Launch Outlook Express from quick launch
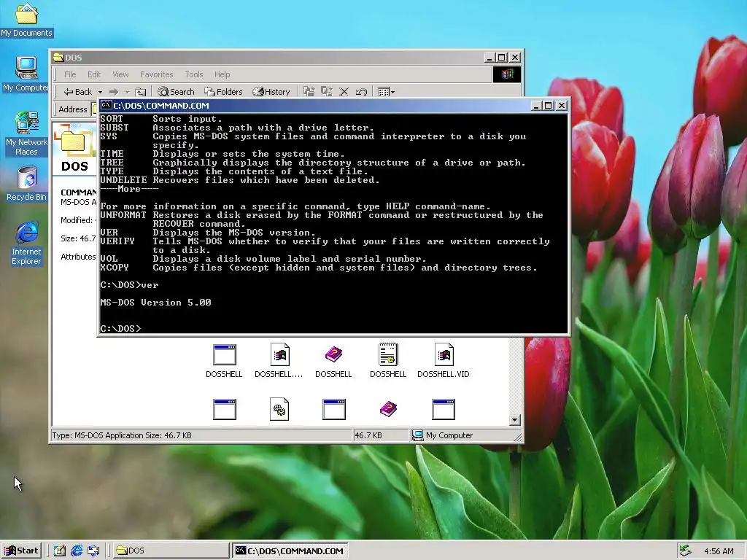 [93, 551]
